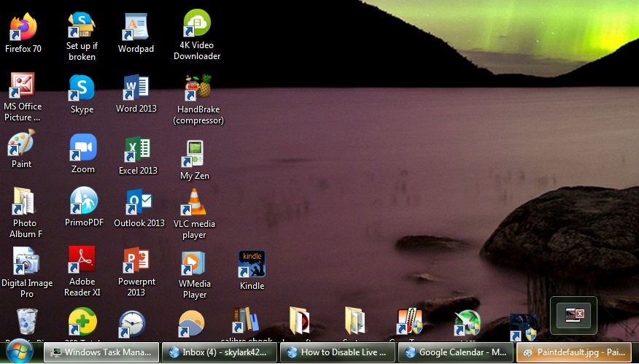Open MS Office Picture Manager shortcut
Screen dimensions: 639x364
coord(23,97)
